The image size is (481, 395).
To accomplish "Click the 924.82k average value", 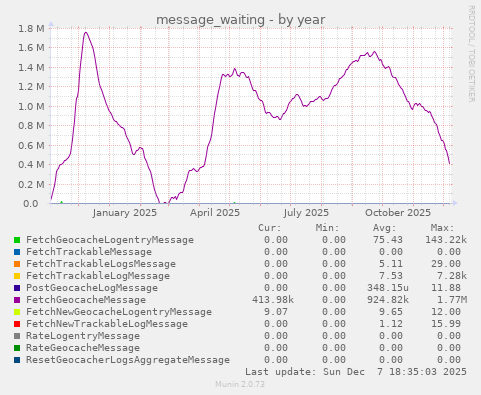I will coord(388,300).
